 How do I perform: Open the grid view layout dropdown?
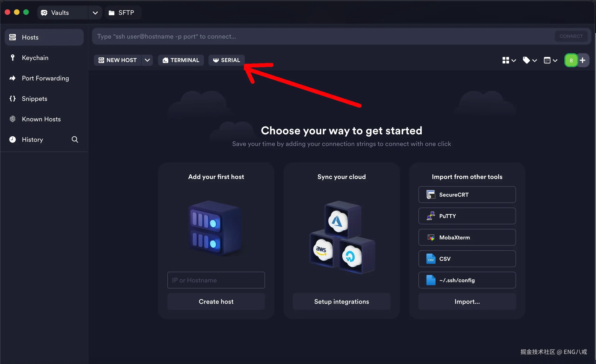(509, 60)
